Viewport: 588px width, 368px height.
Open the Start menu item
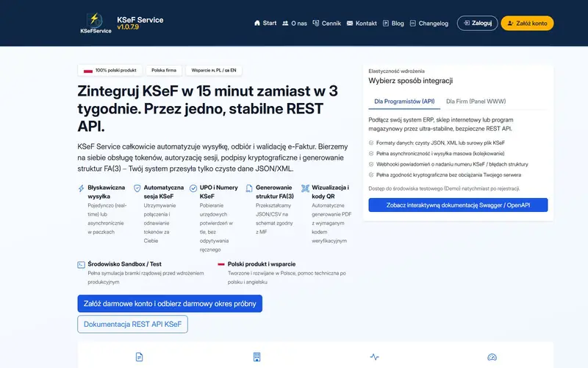265,24
